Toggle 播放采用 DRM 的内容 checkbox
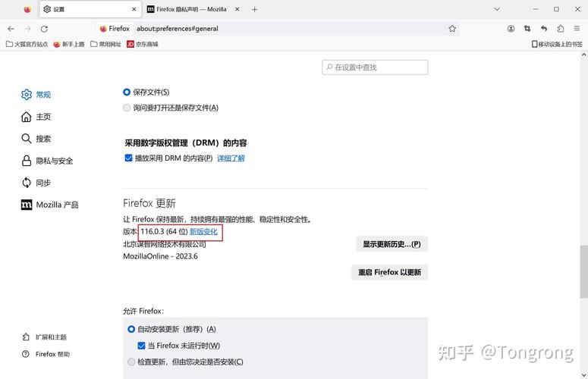 128,158
